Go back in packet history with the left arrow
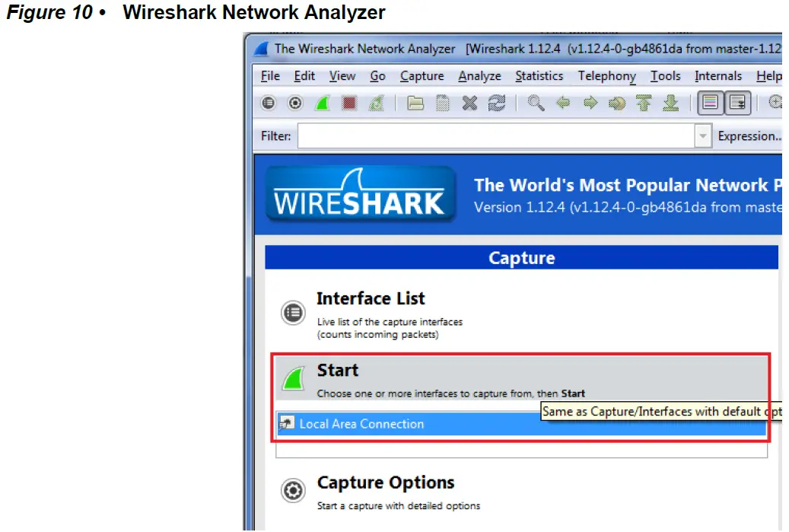The width and height of the screenshot is (789, 532). click(x=563, y=104)
